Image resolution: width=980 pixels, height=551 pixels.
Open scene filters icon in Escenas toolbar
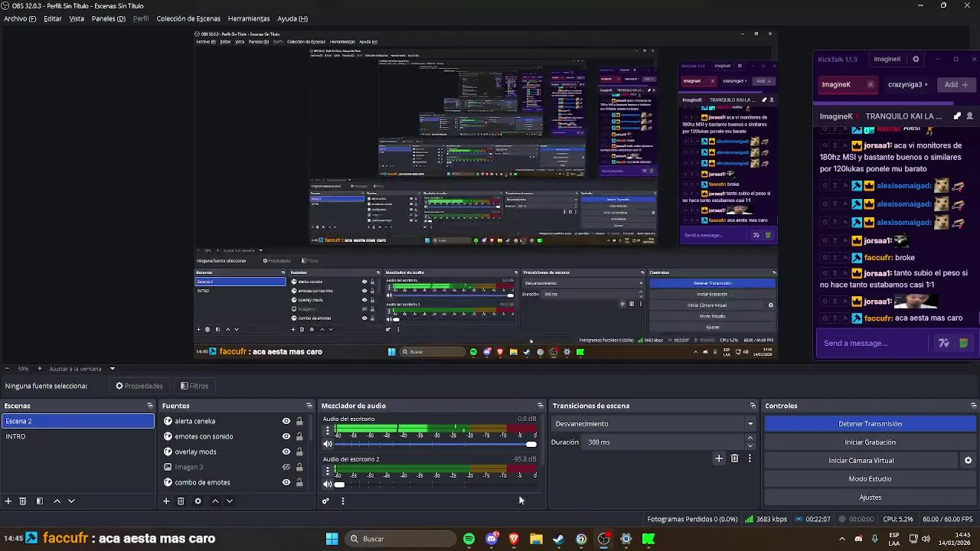pos(40,501)
